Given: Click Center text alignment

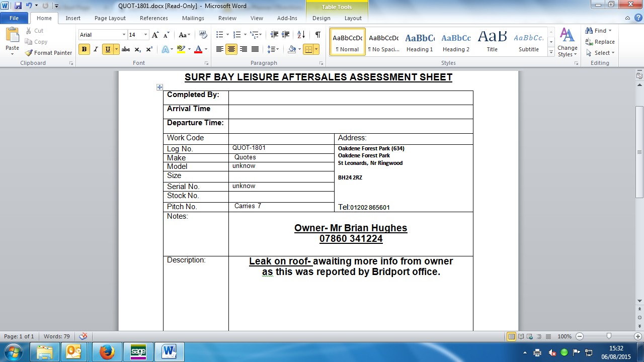Looking at the screenshot, I should 231,49.
